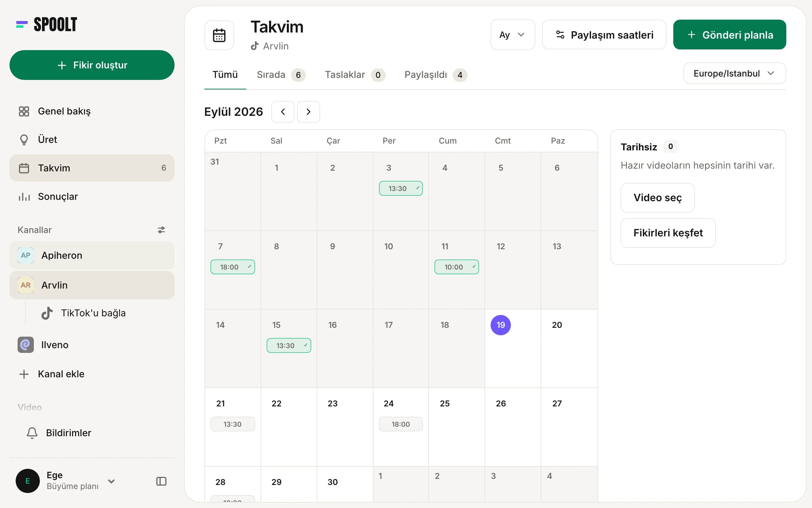Open the Europe/Istanbul timezone dropdown
The height and width of the screenshot is (508, 812).
[735, 73]
